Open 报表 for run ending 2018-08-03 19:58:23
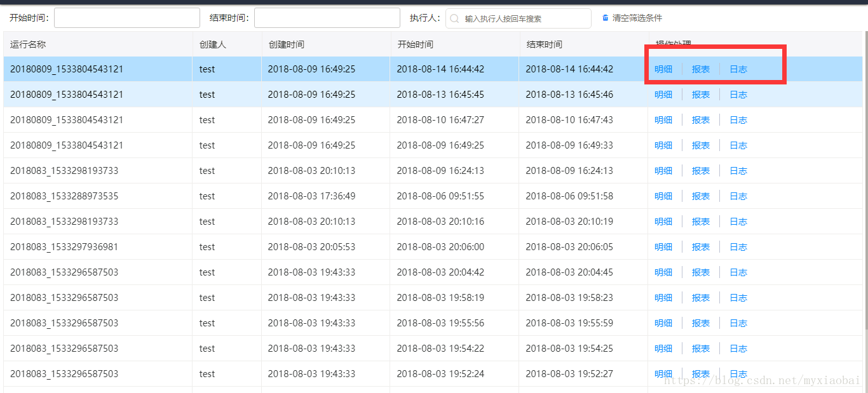The height and width of the screenshot is (393, 868). [701, 298]
